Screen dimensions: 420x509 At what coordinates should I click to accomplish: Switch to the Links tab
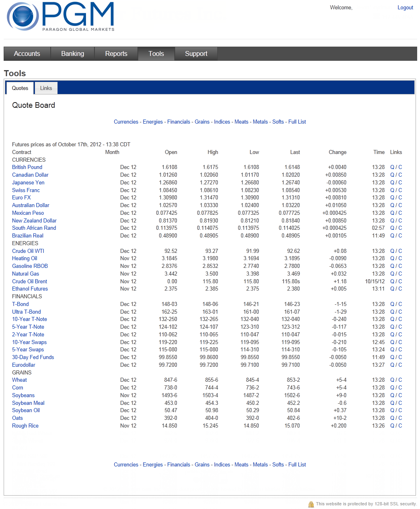[46, 88]
